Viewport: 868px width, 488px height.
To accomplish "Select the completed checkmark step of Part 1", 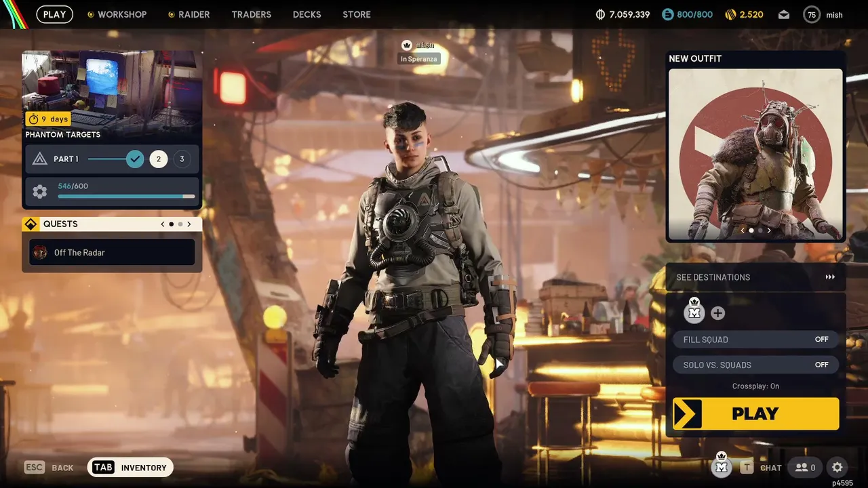I will point(136,159).
